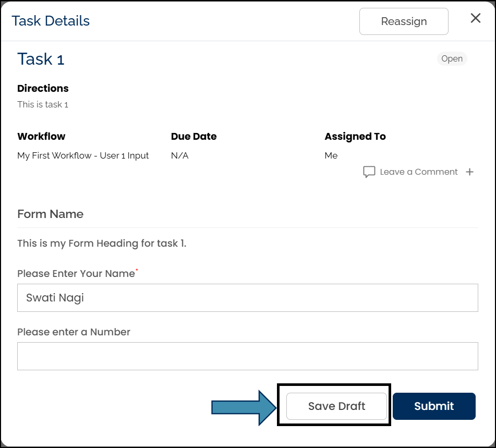
Task: Save the form as a draft
Action: tap(336, 406)
